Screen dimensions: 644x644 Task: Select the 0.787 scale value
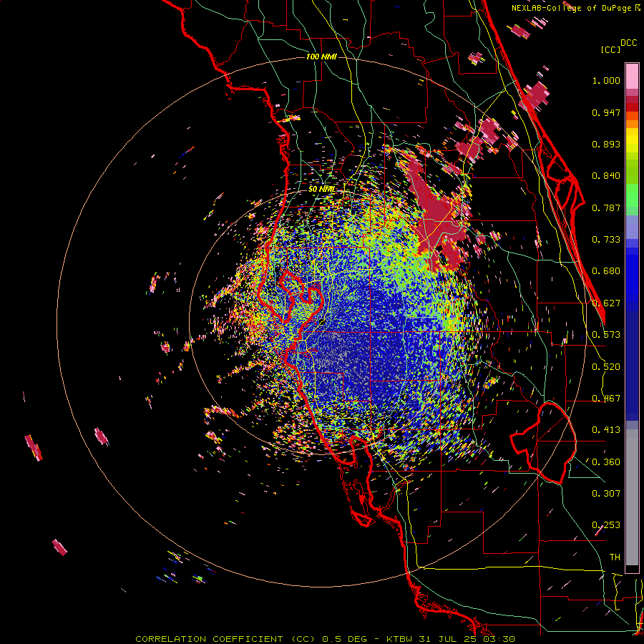click(x=606, y=208)
